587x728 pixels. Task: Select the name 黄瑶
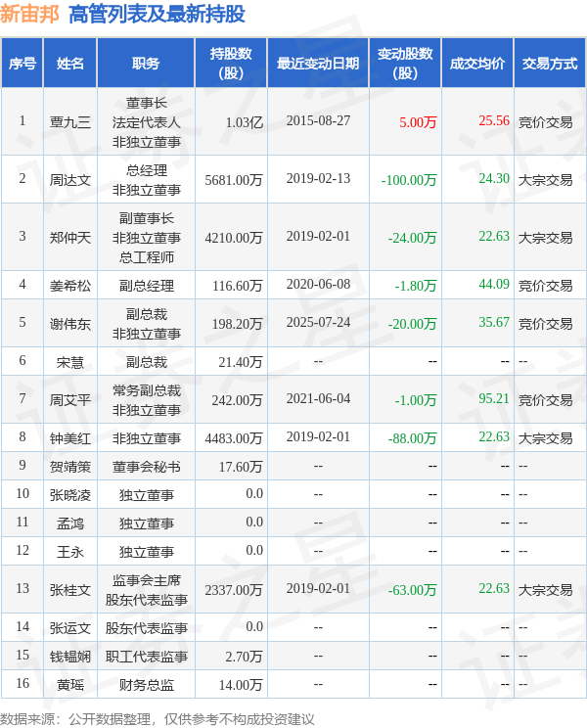coord(70,684)
